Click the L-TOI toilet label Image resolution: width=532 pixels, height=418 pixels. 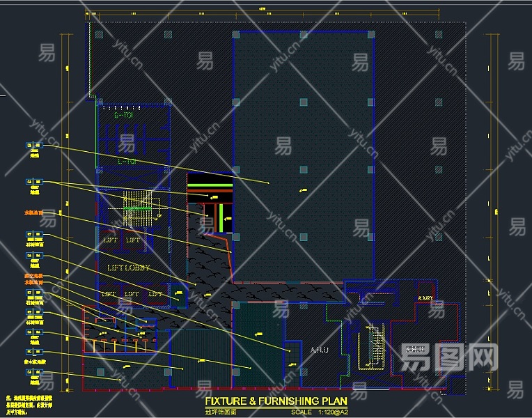click(x=127, y=162)
